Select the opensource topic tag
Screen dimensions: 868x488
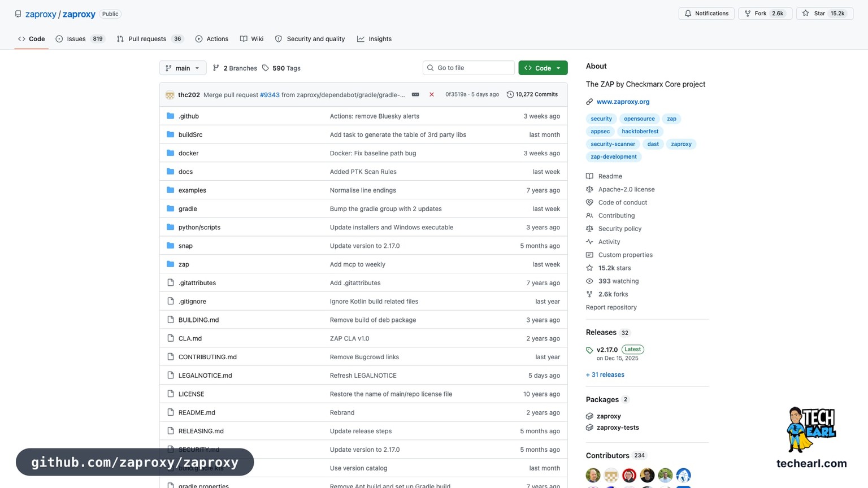(x=639, y=119)
